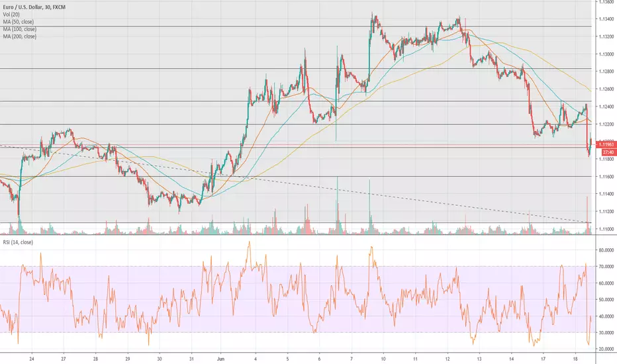The width and height of the screenshot is (617, 364).
Task: Click date 29 on the time axis
Action: coord(128,359)
